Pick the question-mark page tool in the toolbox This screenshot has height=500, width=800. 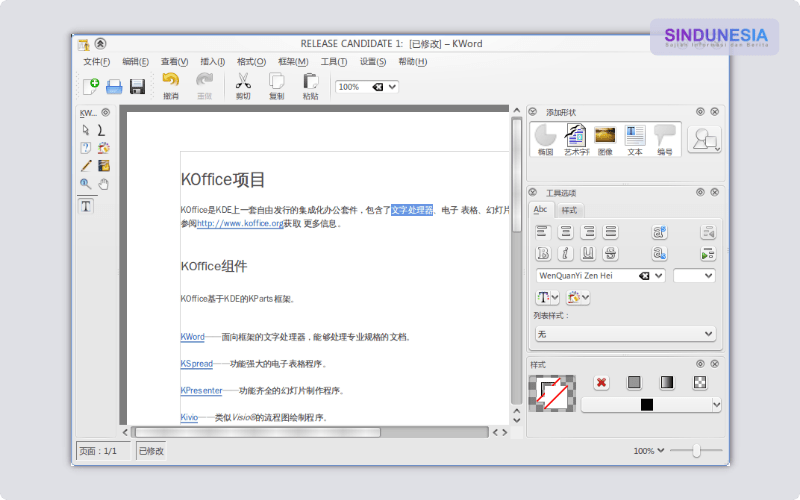pyautogui.click(x=86, y=148)
